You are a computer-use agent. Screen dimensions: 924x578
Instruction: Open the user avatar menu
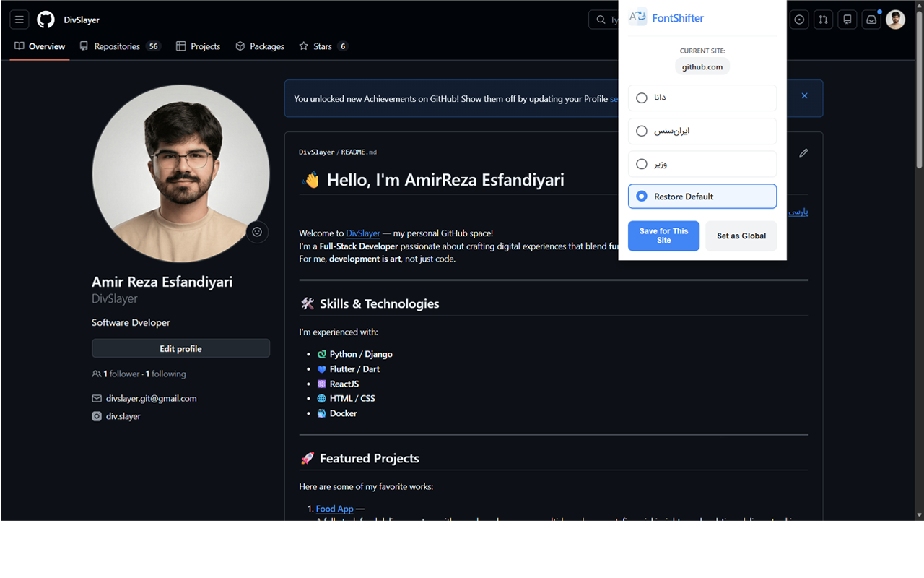point(895,20)
